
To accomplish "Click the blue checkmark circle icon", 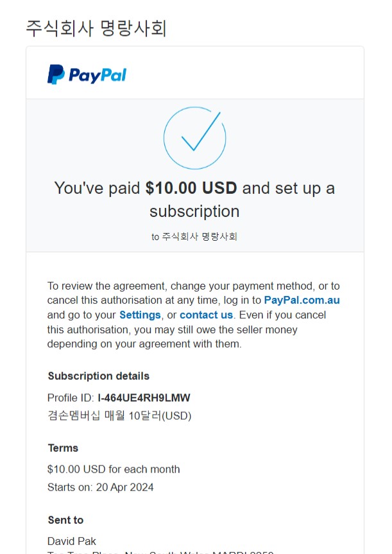I will click(194, 138).
